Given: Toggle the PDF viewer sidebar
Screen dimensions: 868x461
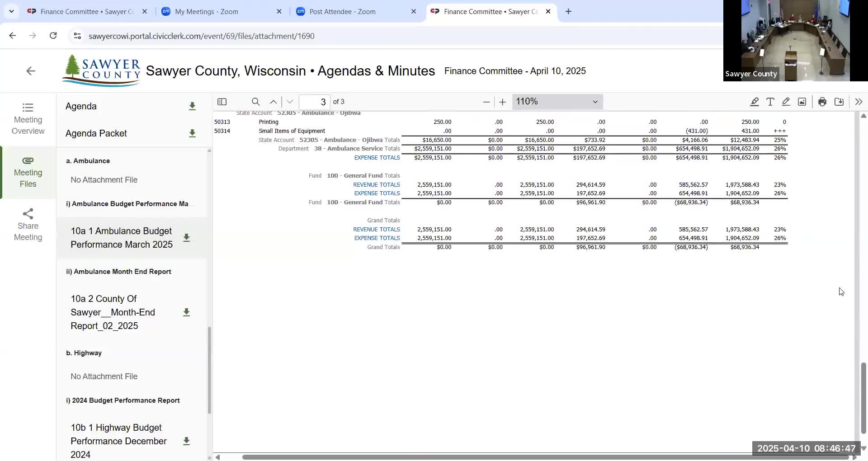Looking at the screenshot, I should (x=222, y=102).
